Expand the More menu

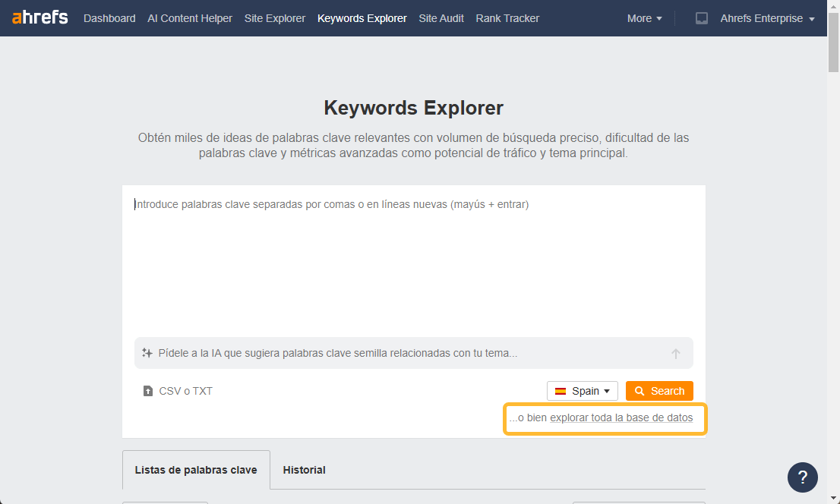coord(644,18)
